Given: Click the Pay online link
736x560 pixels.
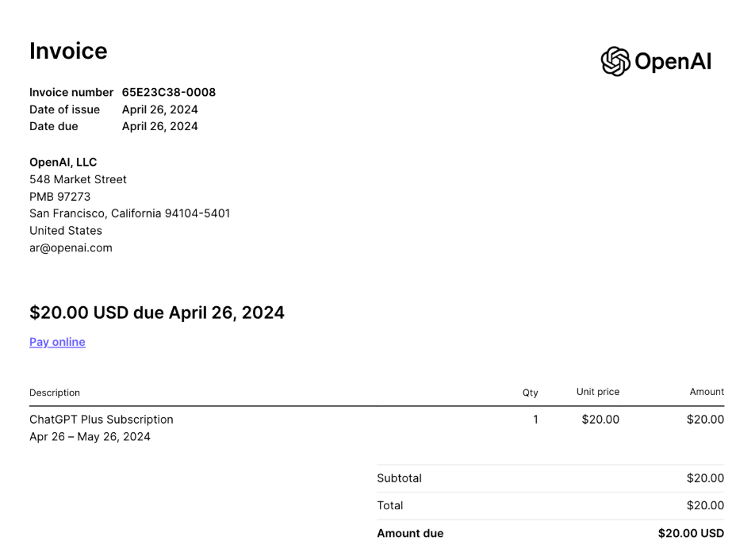Looking at the screenshot, I should point(57,342).
